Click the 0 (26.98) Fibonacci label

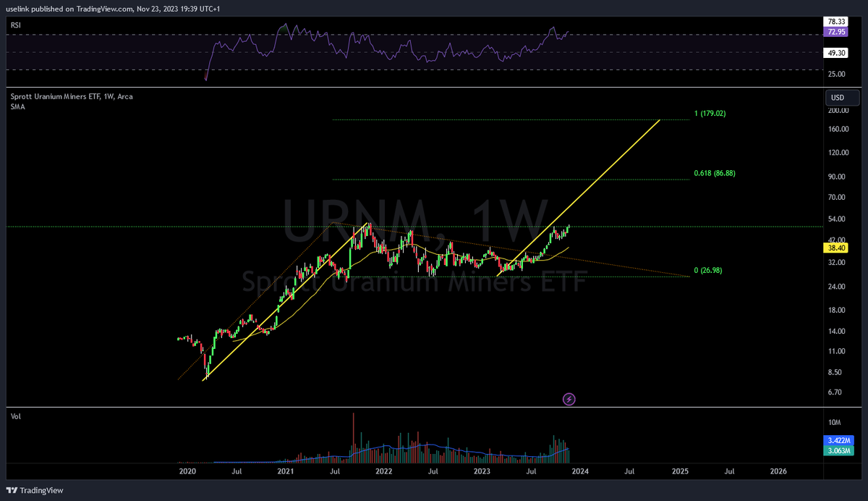[x=708, y=270]
